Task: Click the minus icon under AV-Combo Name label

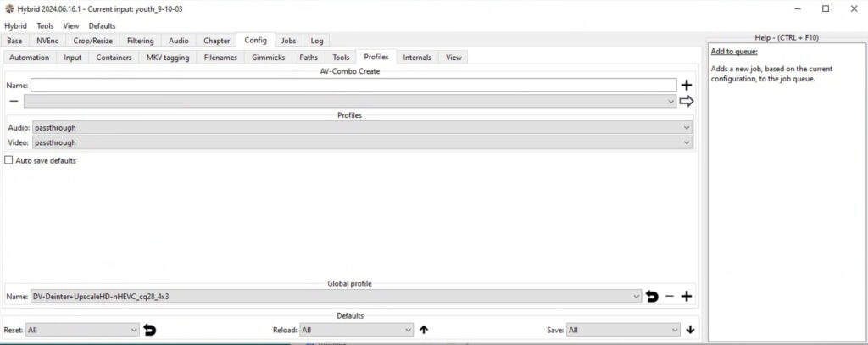Action: coord(14,101)
